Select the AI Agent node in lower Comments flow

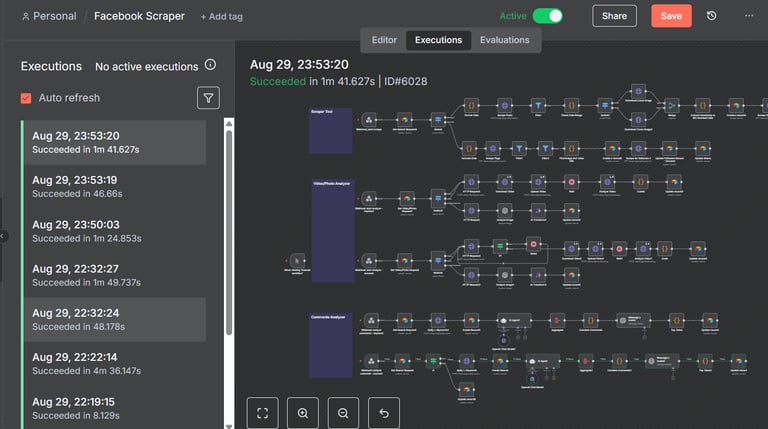(x=543, y=361)
